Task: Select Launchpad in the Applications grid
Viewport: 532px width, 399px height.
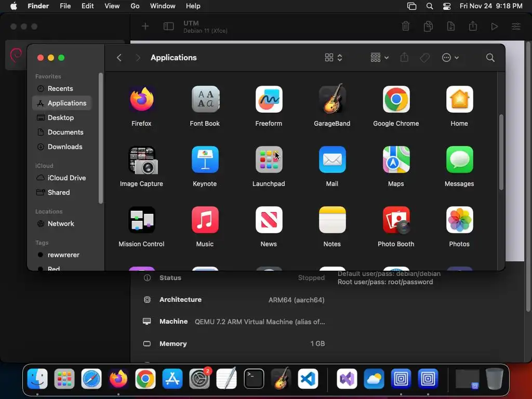Action: pyautogui.click(x=269, y=160)
